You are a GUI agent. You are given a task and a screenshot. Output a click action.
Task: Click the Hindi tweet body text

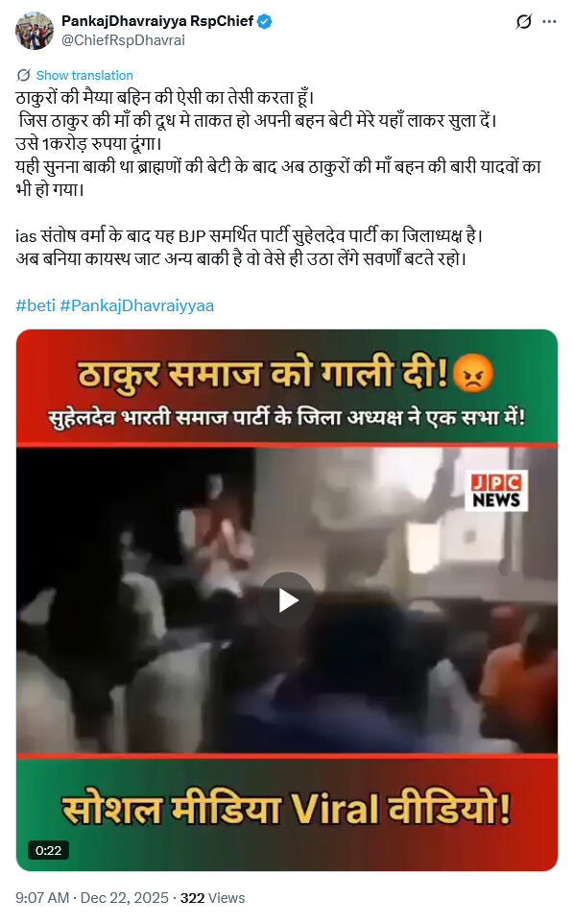278,178
